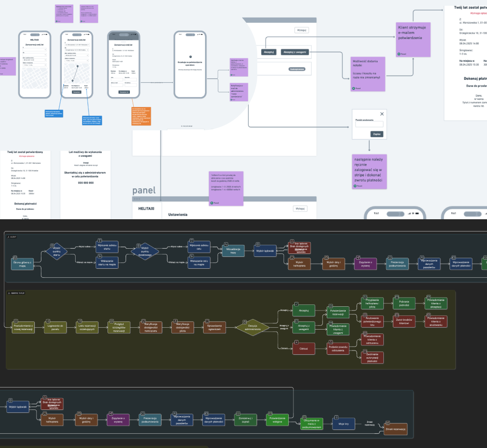The width and height of the screenshot is (487, 448).
Task: Select the Wybór punktu docelowego decision diamond
Action: 146,251
